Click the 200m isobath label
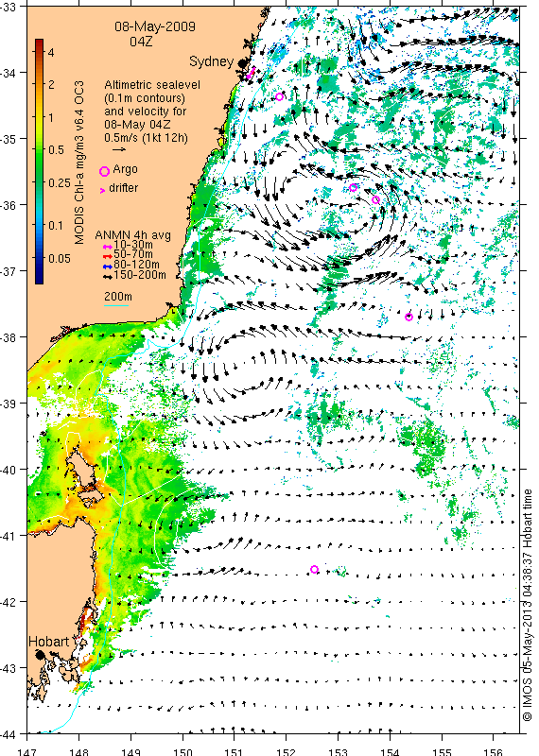 [x=118, y=297]
